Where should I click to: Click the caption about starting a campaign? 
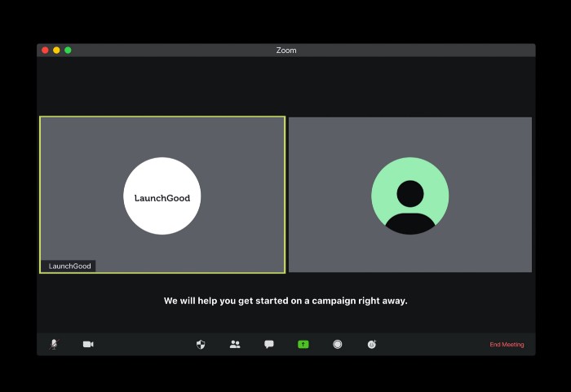[285, 301]
